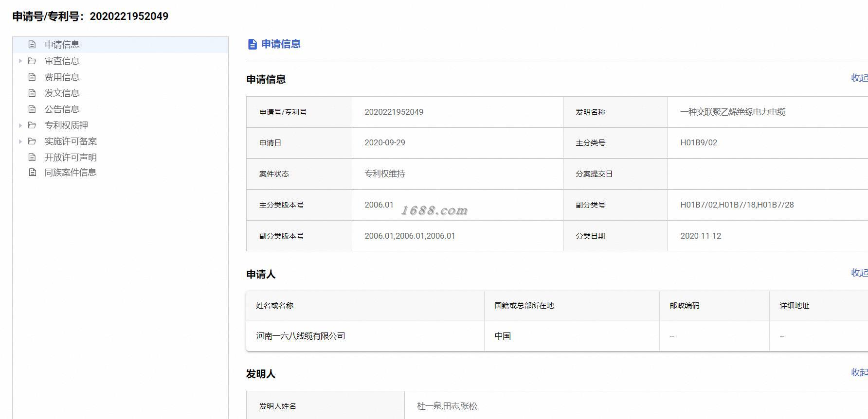Click the 主分类号 label cell

pyautogui.click(x=615, y=143)
